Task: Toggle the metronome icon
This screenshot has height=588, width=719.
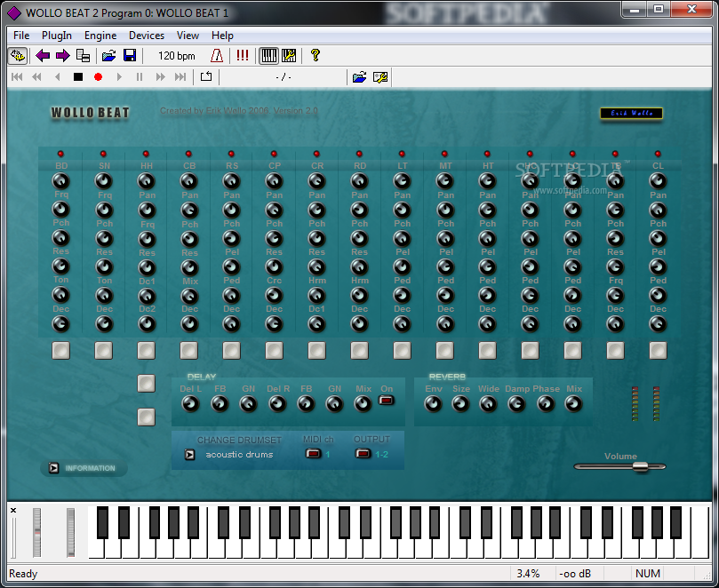Action: pos(217,56)
